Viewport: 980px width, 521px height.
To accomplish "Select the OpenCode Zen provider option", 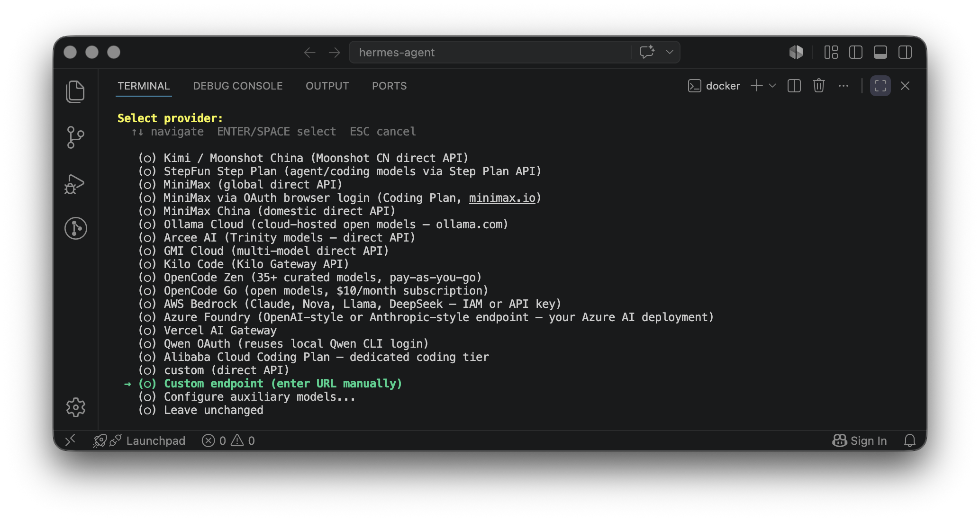I will click(x=310, y=278).
